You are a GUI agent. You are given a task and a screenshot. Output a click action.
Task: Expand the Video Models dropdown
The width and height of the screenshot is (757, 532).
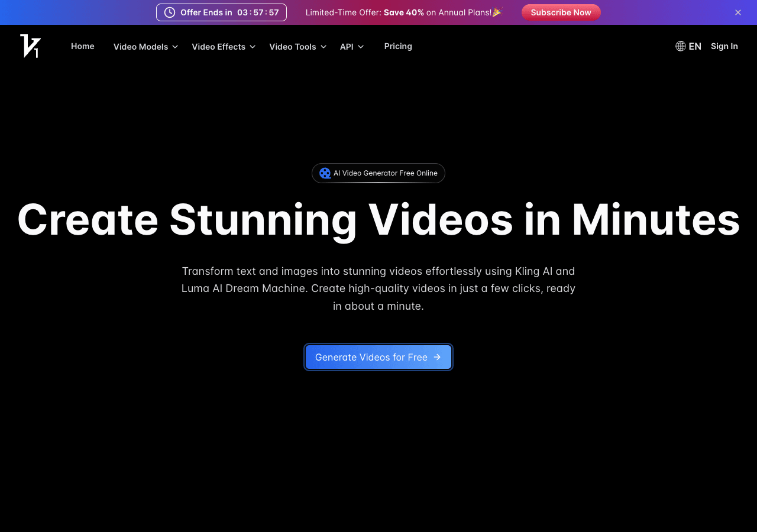point(145,47)
